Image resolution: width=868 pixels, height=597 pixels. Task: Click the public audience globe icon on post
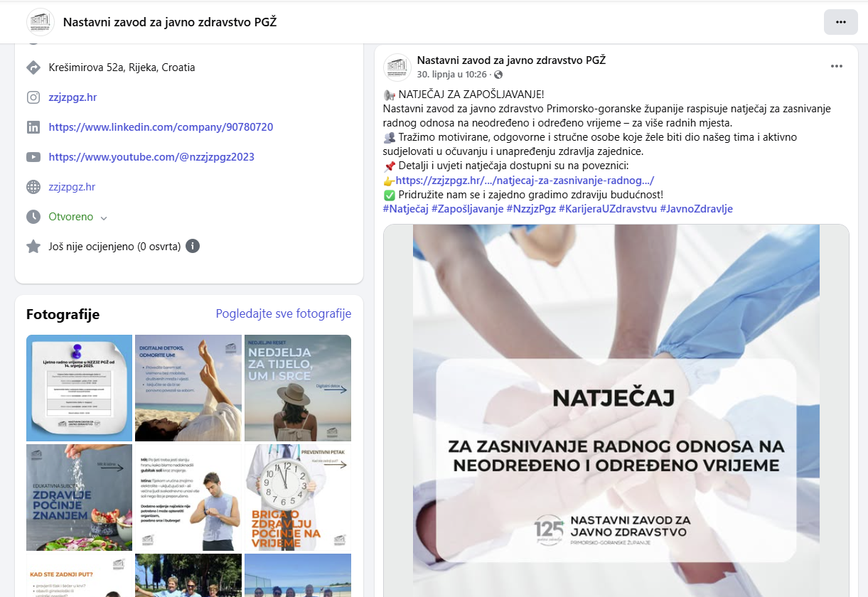[498, 75]
